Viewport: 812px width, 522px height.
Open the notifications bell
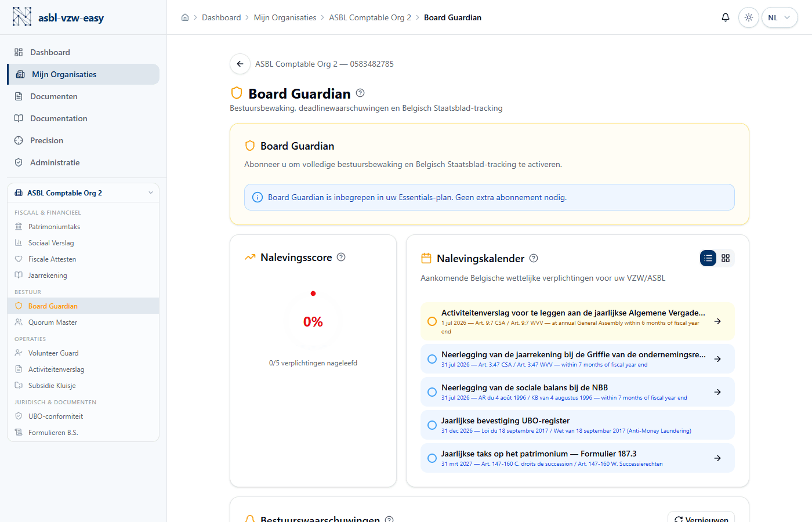coord(725,17)
